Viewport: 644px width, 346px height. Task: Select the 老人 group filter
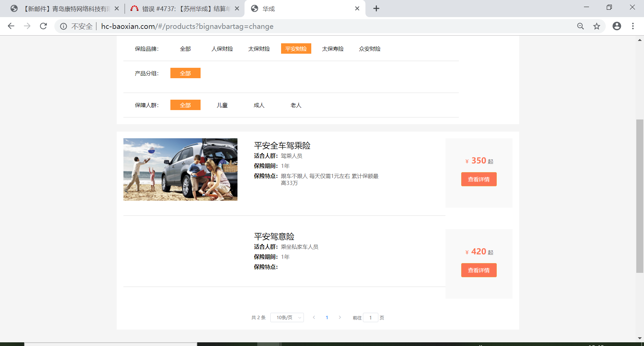pyautogui.click(x=296, y=105)
